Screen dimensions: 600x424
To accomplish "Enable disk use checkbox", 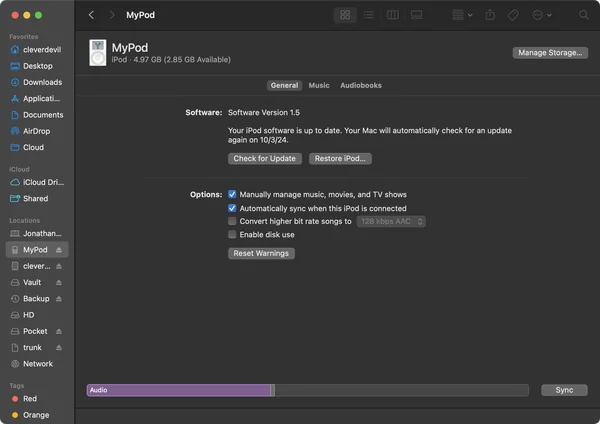I will (x=232, y=235).
